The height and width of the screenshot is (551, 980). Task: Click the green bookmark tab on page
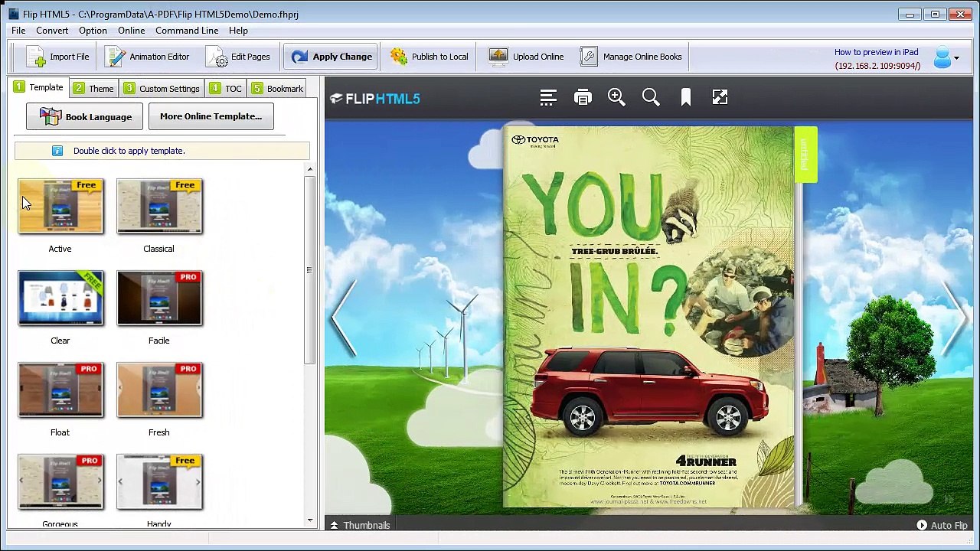[805, 155]
